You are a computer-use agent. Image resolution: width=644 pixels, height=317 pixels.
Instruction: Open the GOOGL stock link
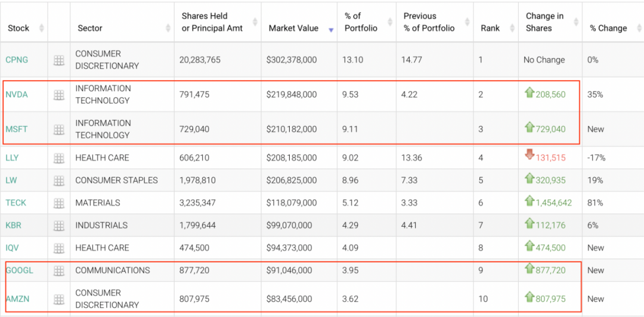[19, 270]
